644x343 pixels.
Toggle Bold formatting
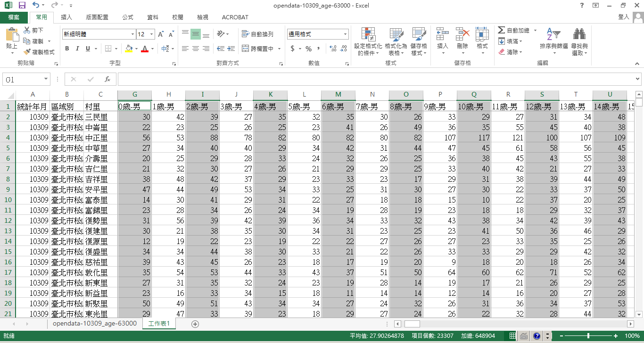coord(67,49)
